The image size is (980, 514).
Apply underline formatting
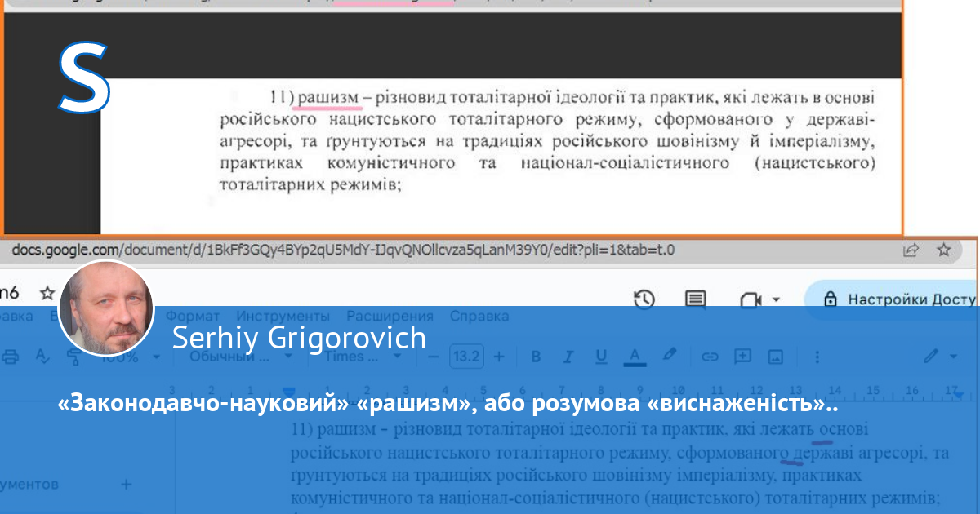(602, 357)
